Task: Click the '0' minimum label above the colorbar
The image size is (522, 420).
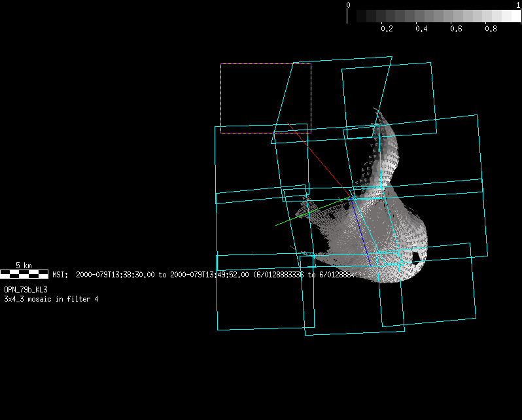Action: point(348,5)
